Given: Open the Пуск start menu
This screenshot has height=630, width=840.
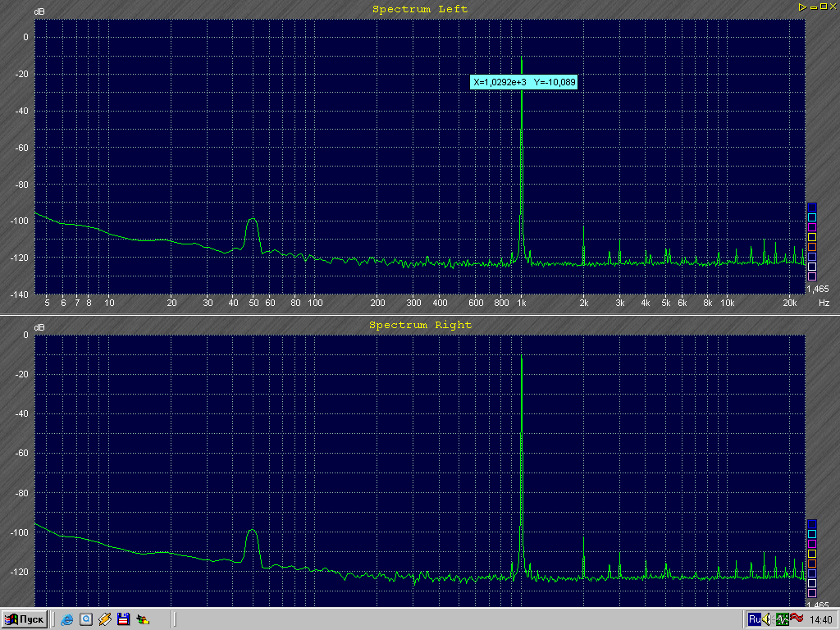Looking at the screenshot, I should pos(25,619).
